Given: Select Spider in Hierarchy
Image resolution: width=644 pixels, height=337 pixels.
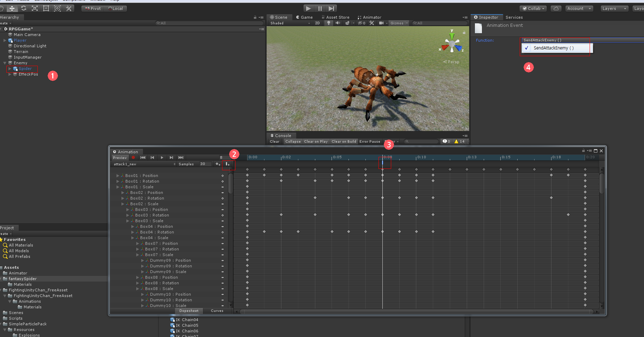Looking at the screenshot, I should pos(25,69).
